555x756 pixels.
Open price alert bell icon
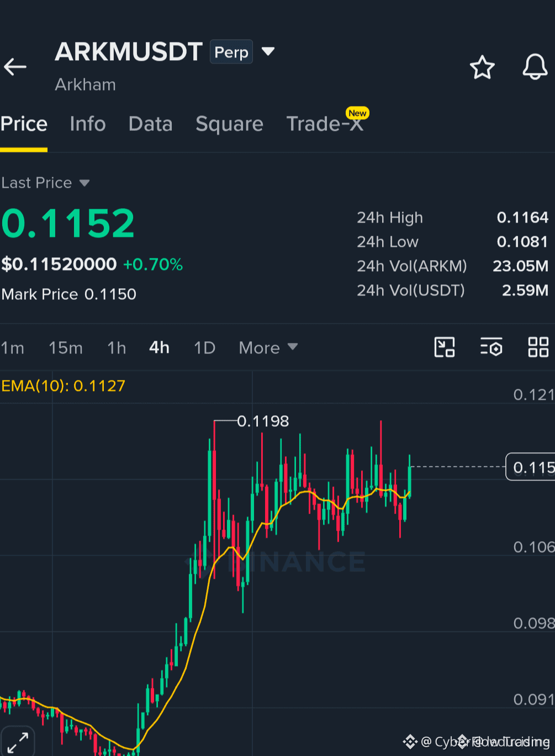[x=535, y=67]
